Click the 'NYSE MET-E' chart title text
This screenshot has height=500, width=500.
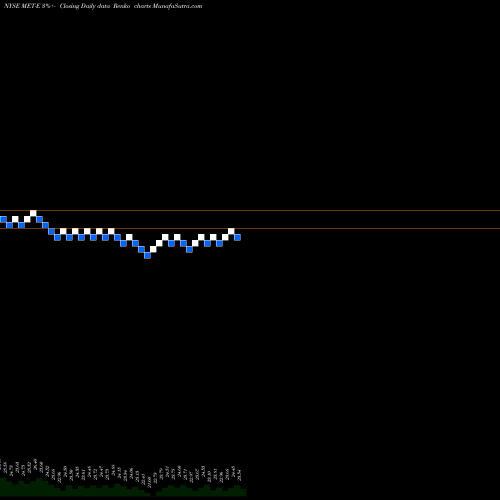pyautogui.click(x=22, y=6)
